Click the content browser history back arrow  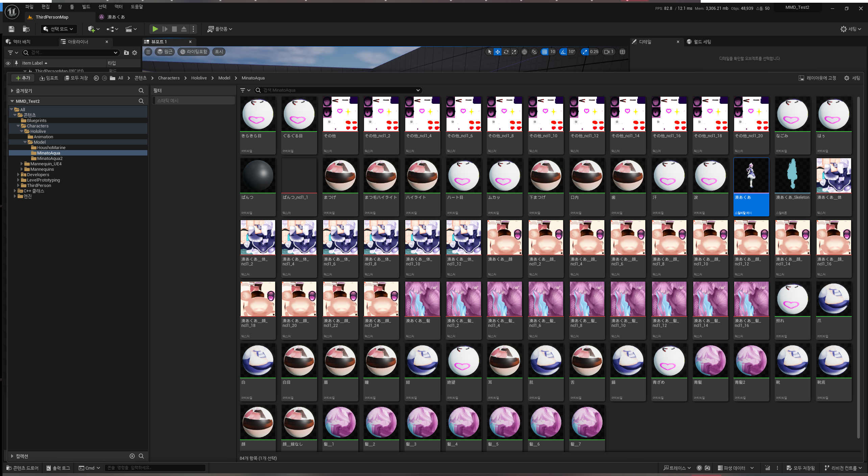(x=96, y=78)
